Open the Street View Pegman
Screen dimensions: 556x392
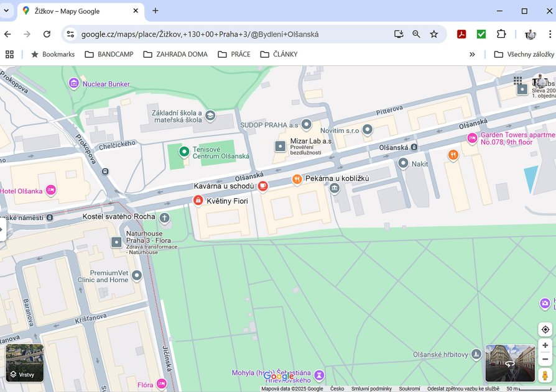pyautogui.click(x=545, y=375)
